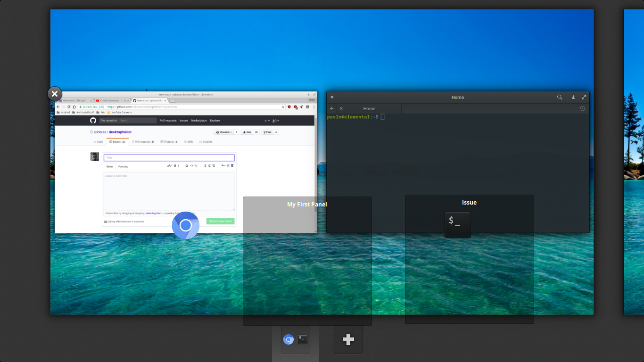Close the Chromium window with the overview X button
The image size is (644, 362).
55,94
